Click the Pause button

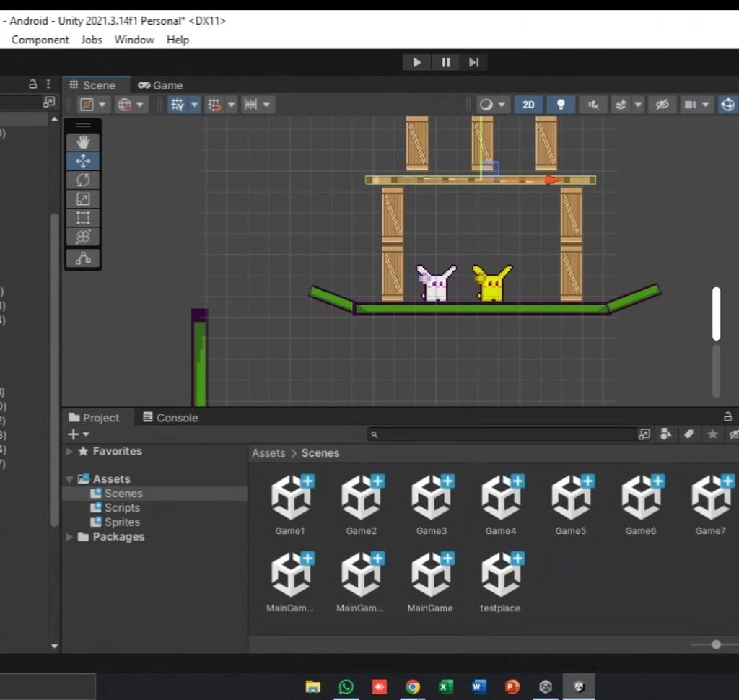click(445, 62)
